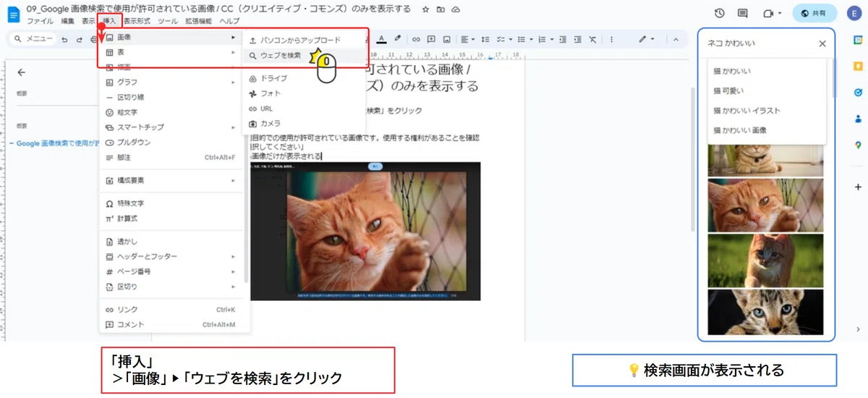
Task: Open the Meet call options arrow
Action: pyautogui.click(x=780, y=14)
